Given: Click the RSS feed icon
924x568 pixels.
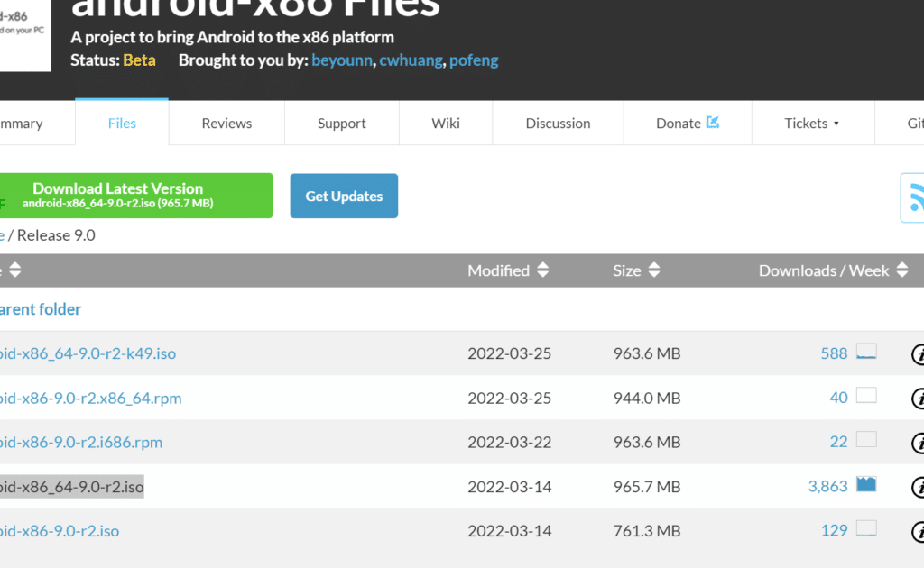Looking at the screenshot, I should click(x=915, y=197).
